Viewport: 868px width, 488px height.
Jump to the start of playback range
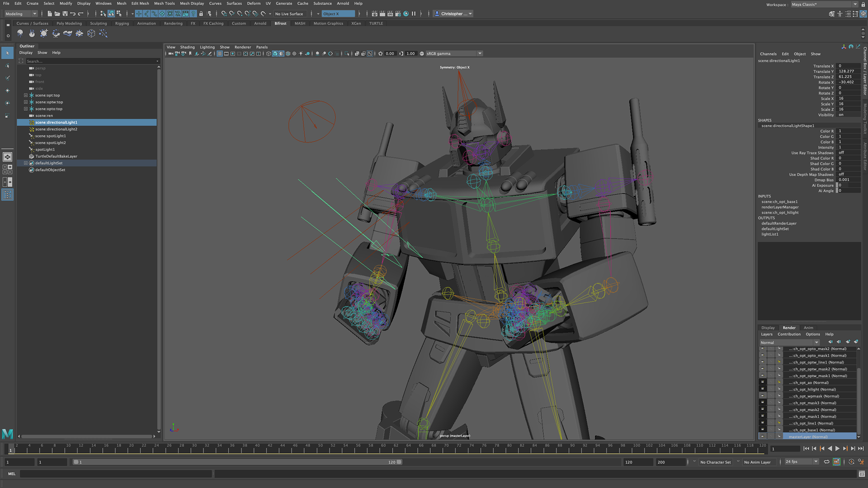click(806, 449)
